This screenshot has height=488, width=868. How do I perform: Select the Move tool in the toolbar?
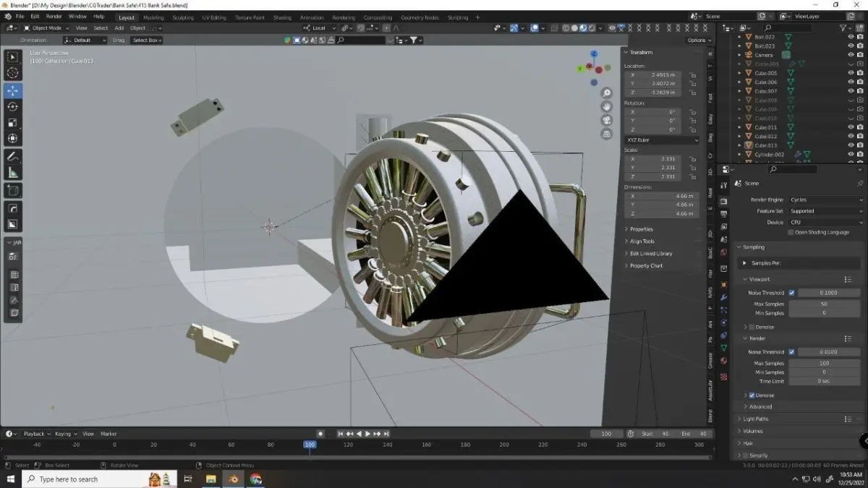click(13, 90)
